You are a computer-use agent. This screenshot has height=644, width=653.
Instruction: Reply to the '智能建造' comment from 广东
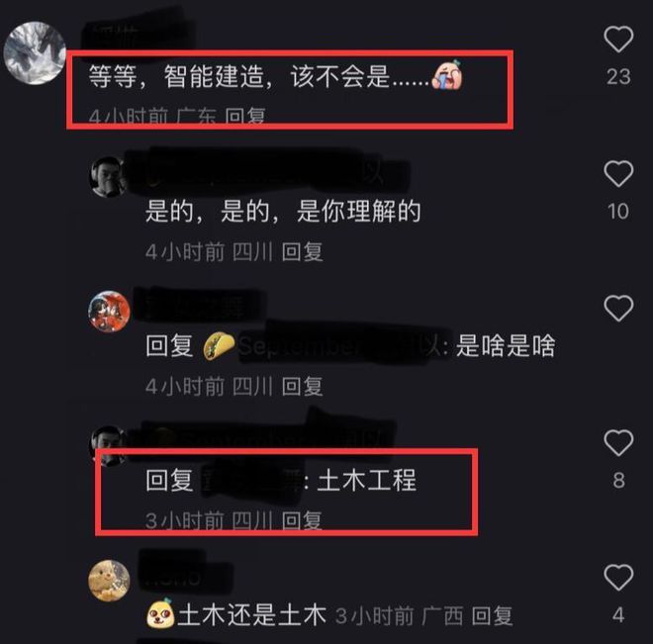(245, 116)
